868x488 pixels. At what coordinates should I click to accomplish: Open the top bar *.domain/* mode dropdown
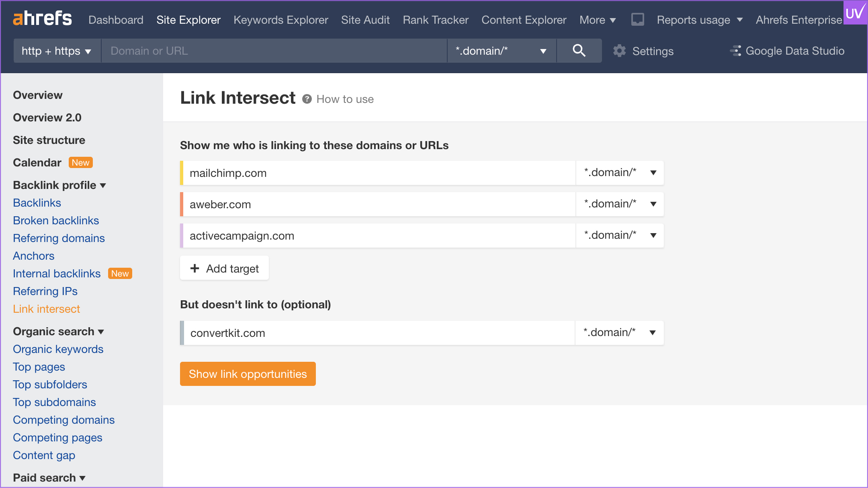pyautogui.click(x=502, y=51)
